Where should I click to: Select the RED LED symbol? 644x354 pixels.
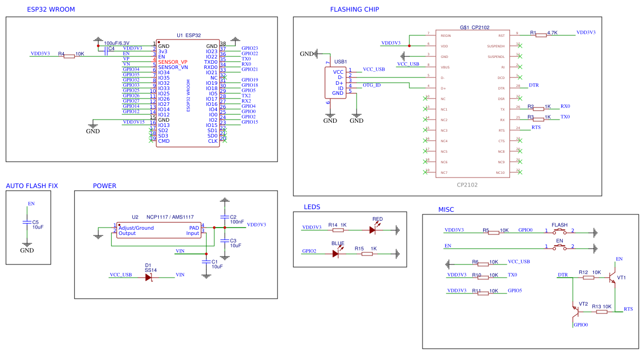[x=373, y=229]
